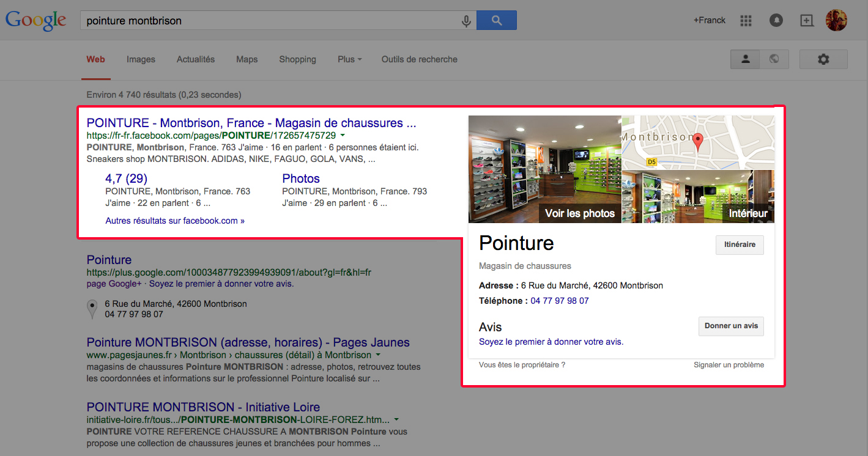This screenshot has height=456, width=868.
Task: Open the Intérieur photo thumbnail
Action: (699, 196)
